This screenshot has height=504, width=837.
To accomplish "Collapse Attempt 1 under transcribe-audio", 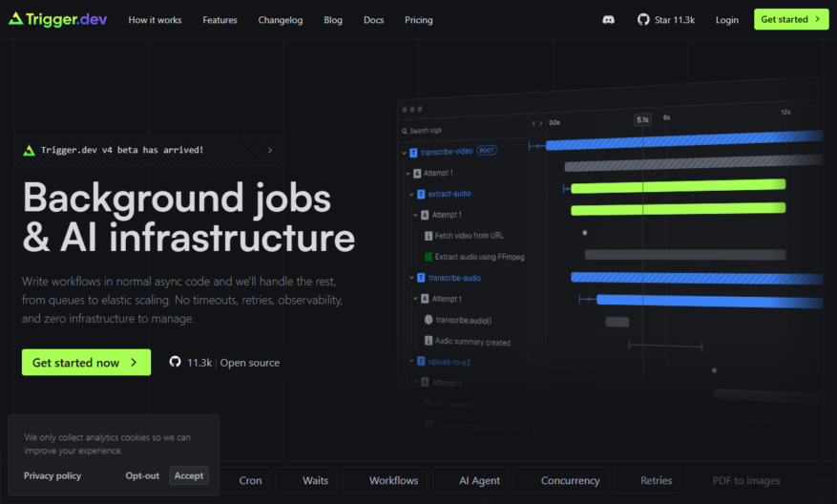I will click(415, 299).
